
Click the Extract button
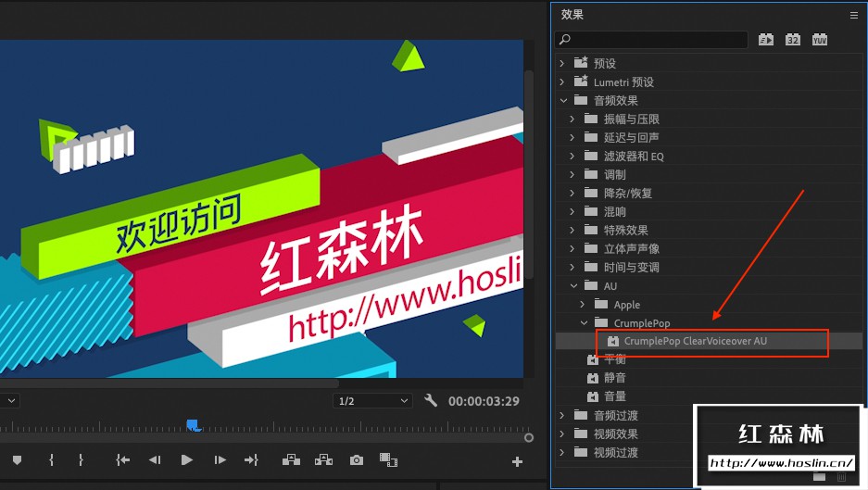(324, 460)
